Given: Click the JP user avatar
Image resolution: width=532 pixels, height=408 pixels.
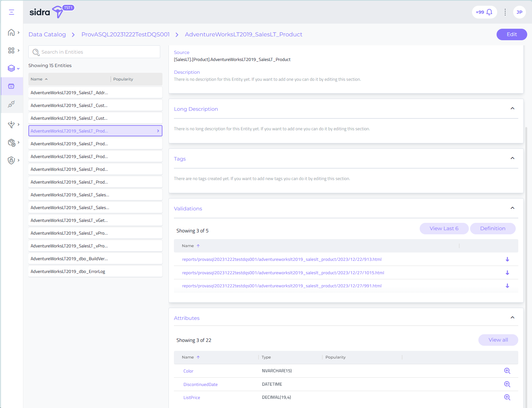Looking at the screenshot, I should [519, 12].
